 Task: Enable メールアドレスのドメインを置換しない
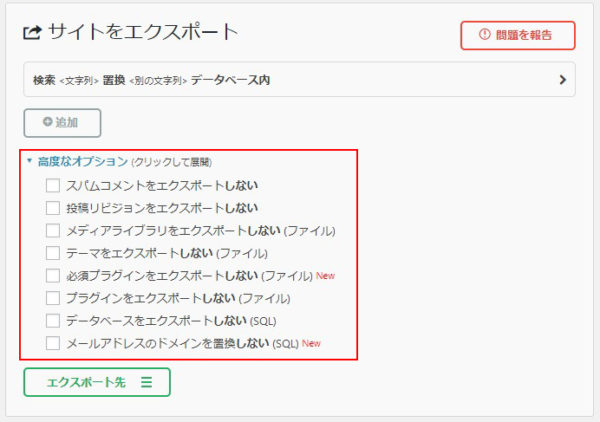[x=53, y=343]
